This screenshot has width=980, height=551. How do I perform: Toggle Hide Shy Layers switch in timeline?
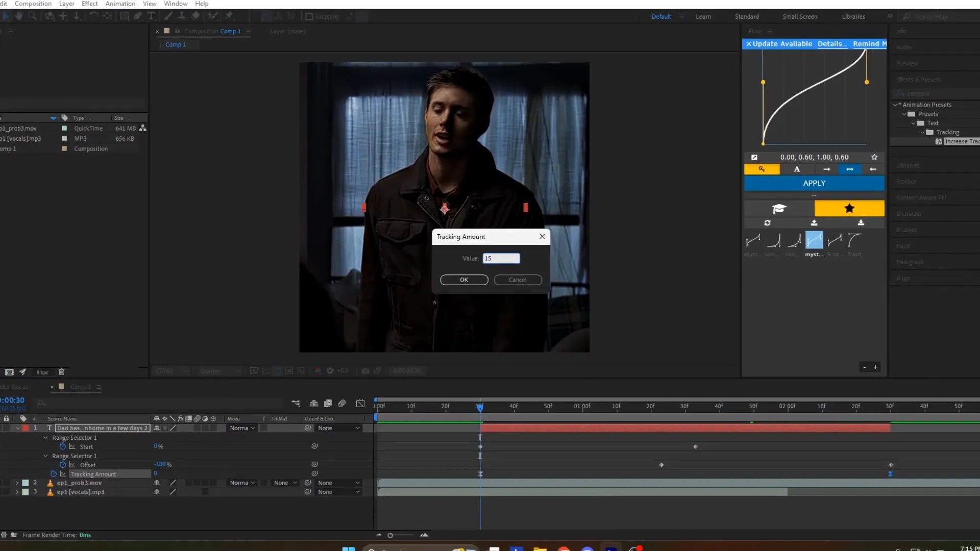click(314, 404)
